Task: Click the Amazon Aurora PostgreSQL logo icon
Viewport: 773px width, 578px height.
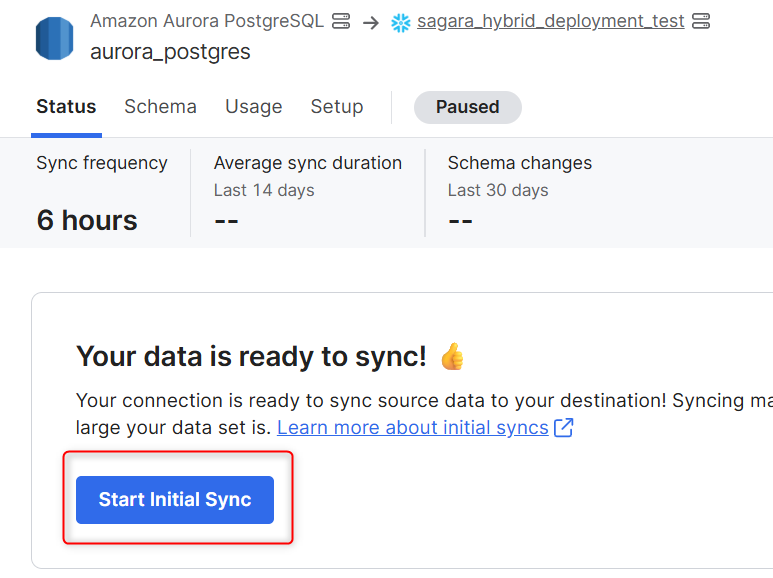Action: point(55,38)
